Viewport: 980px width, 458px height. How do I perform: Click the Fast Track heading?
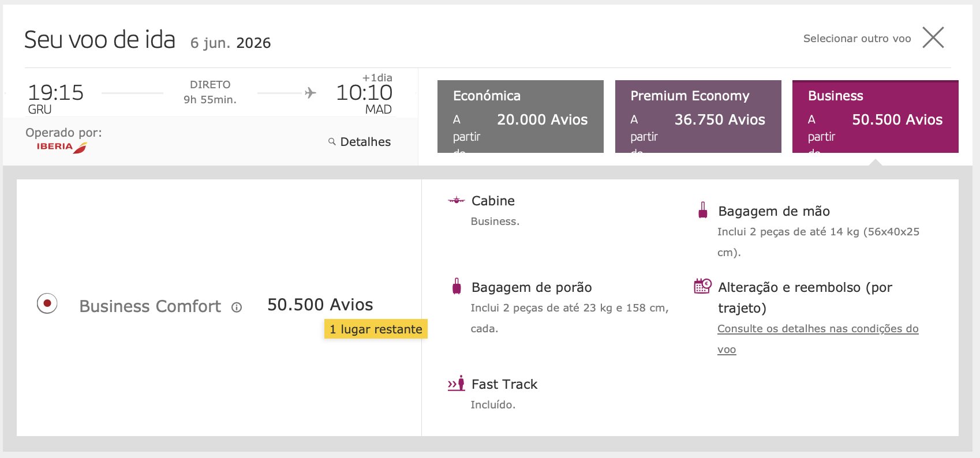[504, 384]
